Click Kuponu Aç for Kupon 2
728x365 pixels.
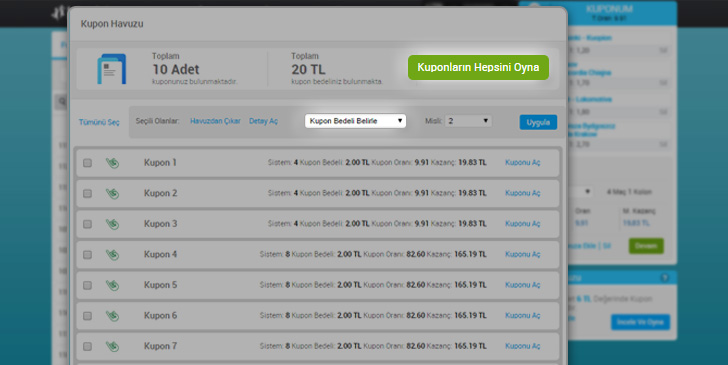coord(523,193)
